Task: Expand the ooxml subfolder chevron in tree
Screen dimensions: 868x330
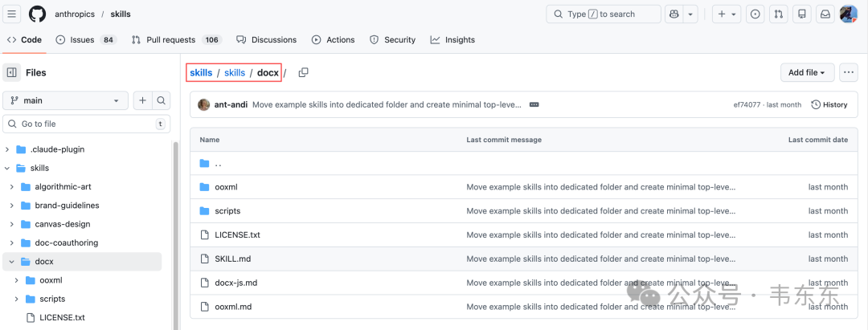Action: click(x=17, y=280)
